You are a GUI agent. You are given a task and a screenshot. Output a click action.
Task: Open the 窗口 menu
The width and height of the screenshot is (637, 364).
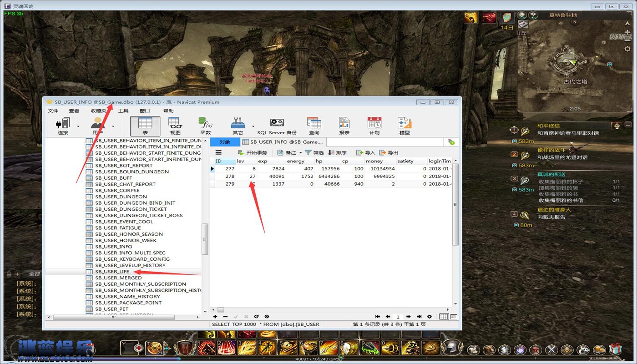pos(145,111)
